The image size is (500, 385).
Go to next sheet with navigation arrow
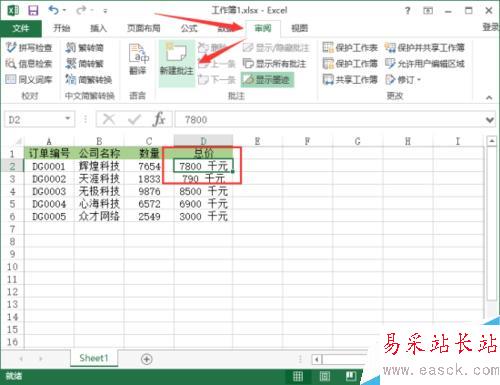[41, 359]
